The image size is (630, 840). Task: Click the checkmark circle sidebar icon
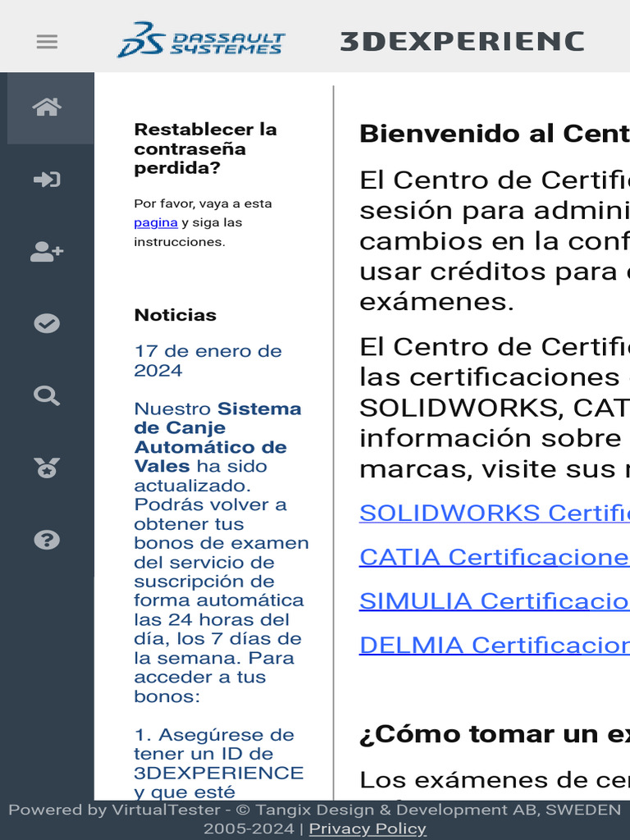click(x=47, y=323)
